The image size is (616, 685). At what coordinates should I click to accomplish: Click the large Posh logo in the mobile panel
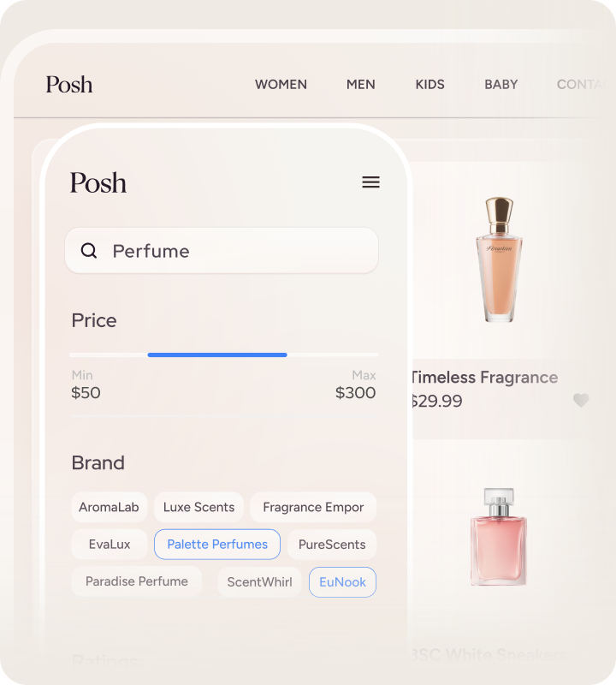point(98,182)
